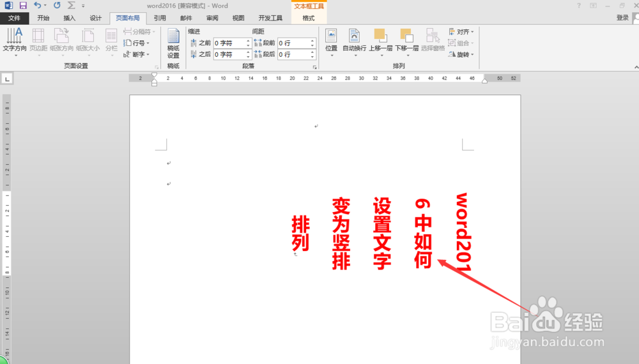Viewport: 639px width, 364px height.
Task: Click the Save icon in quick access toolbar
Action: coord(23,6)
